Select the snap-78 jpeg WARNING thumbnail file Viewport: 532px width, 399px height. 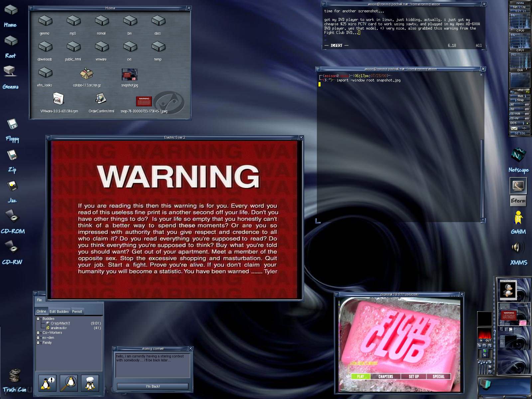pyautogui.click(x=144, y=101)
